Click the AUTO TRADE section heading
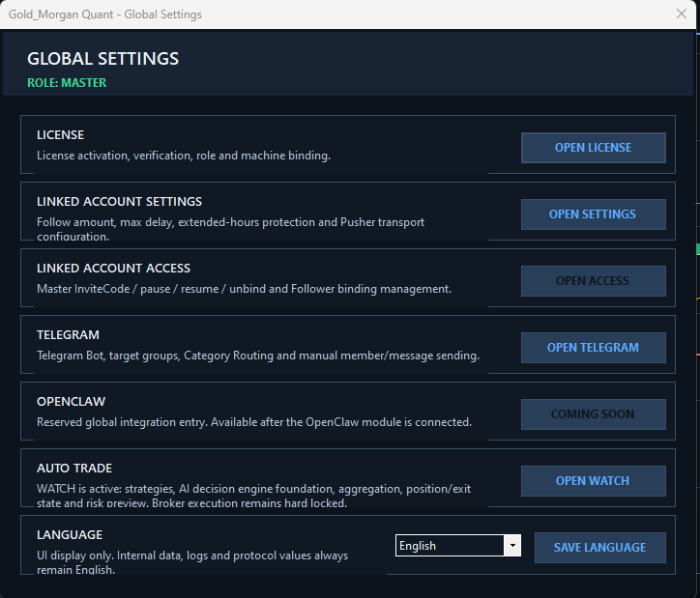The height and width of the screenshot is (598, 700). click(x=74, y=469)
